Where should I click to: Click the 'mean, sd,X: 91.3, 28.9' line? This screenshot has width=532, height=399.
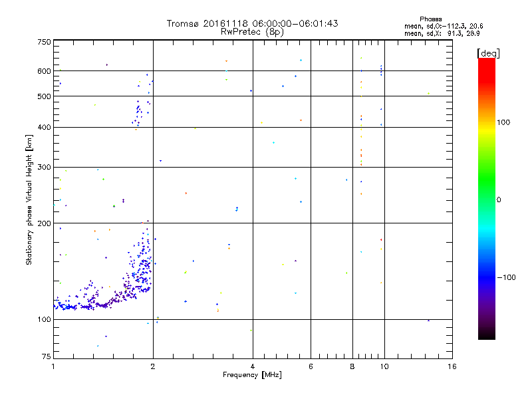click(442, 33)
